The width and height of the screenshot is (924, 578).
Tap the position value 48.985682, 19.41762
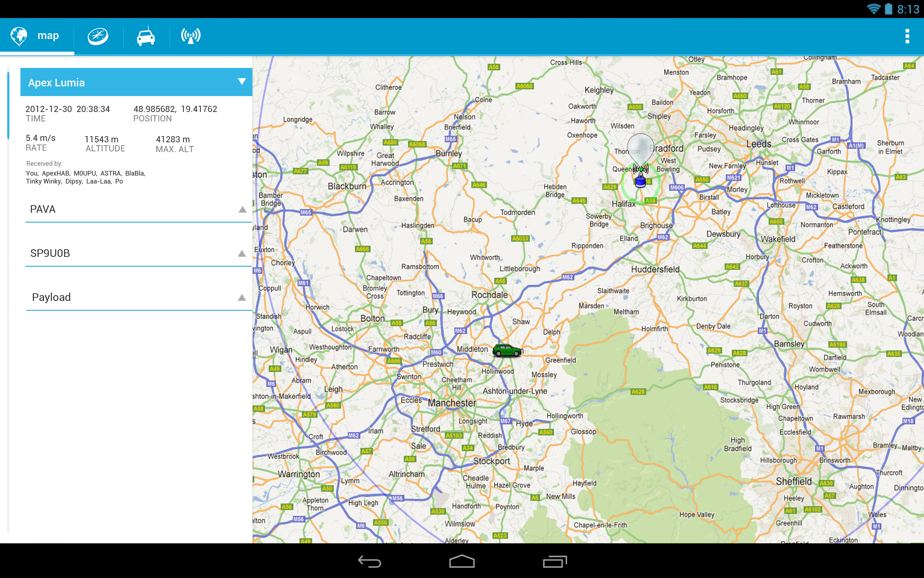click(175, 109)
